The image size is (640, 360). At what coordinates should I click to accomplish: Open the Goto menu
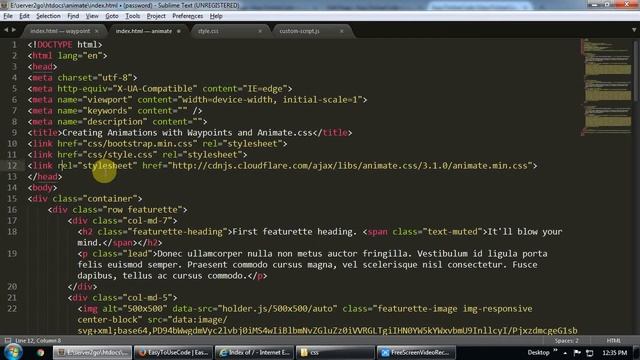[111, 16]
